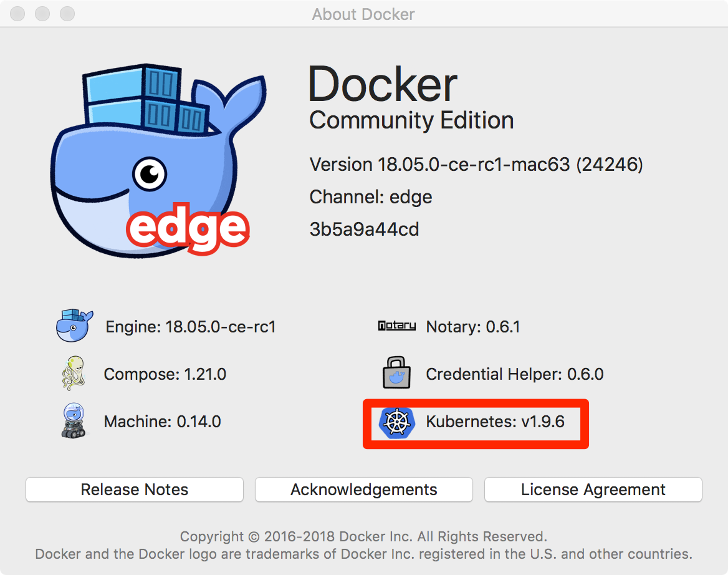Close the About Docker window
This screenshot has height=575, width=728.
(x=17, y=14)
